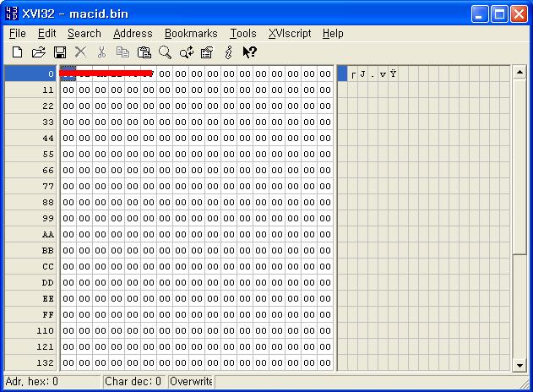Open the Address menu

click(133, 33)
